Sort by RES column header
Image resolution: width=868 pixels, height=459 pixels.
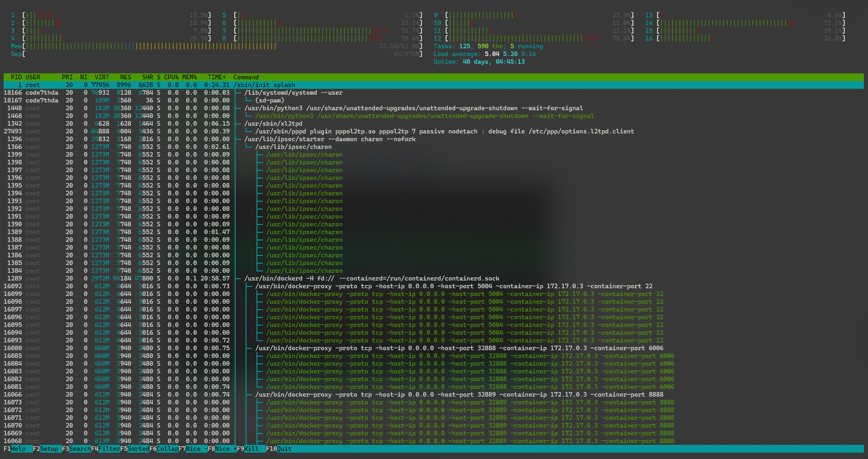pos(126,77)
